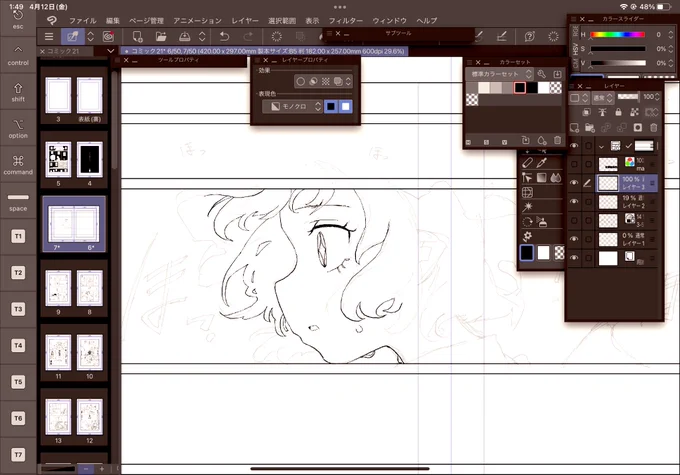Screen dimensions: 680x475
Task: Select the Eyedropper tool
Action: click(x=541, y=163)
